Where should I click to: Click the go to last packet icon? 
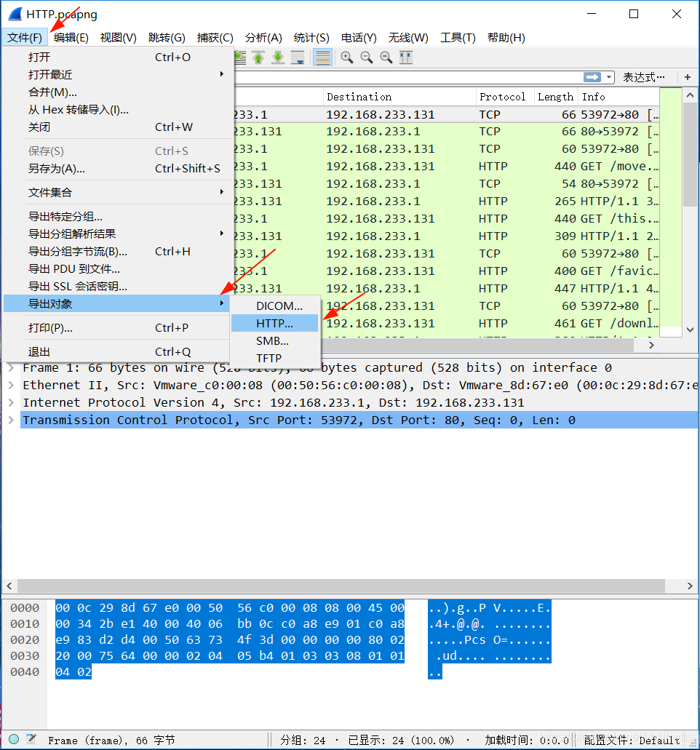(x=278, y=57)
